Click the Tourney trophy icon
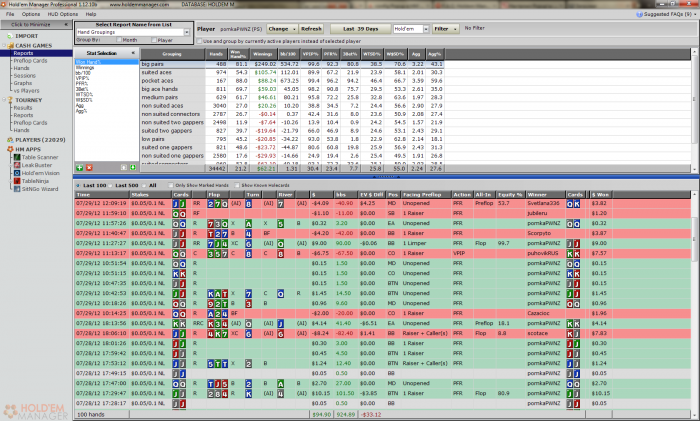Viewport: 700px width, 421px height. (x=10, y=100)
